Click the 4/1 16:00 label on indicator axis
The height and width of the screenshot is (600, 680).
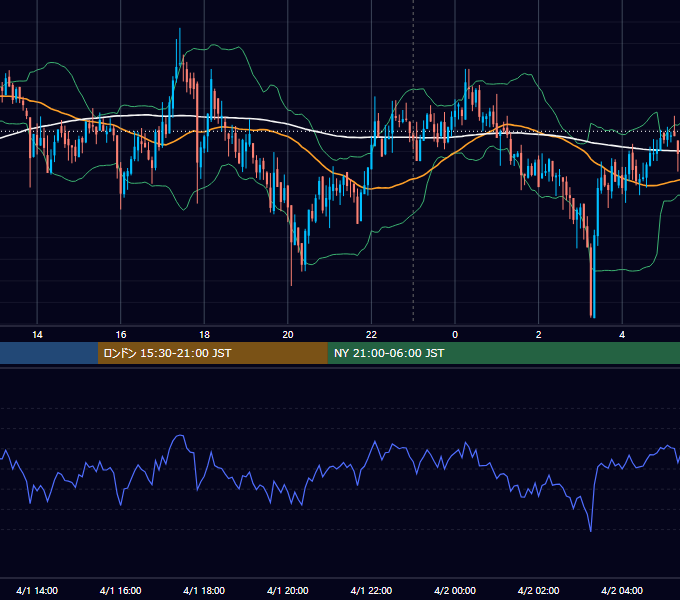(x=121, y=590)
